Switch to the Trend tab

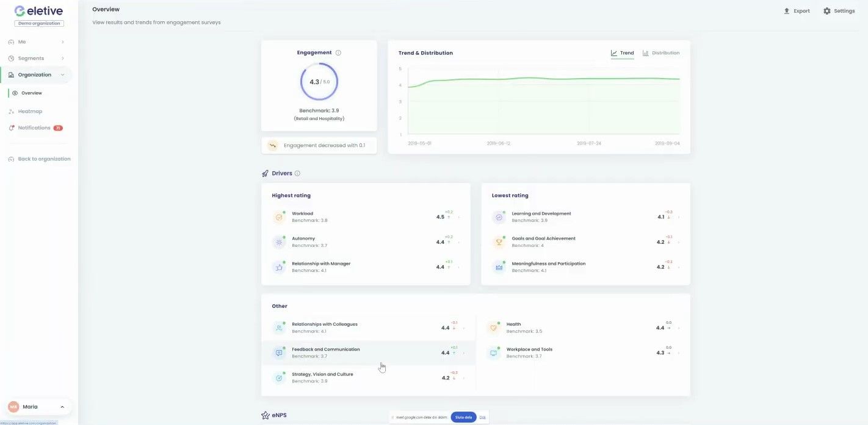pyautogui.click(x=622, y=53)
